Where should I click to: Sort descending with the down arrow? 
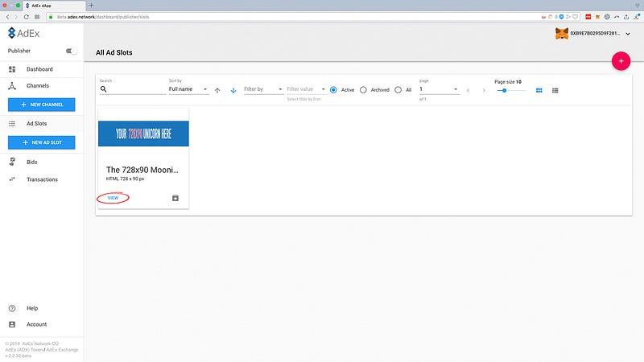[x=233, y=90]
